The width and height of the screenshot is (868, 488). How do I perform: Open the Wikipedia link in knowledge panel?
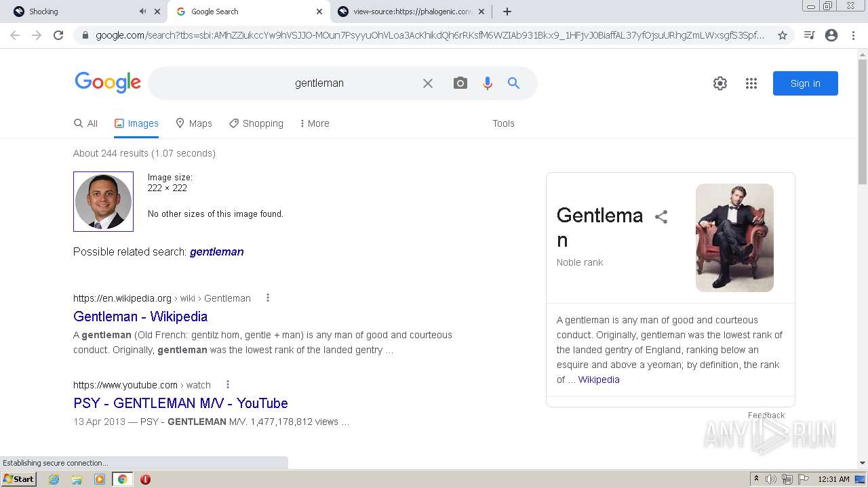pos(599,380)
